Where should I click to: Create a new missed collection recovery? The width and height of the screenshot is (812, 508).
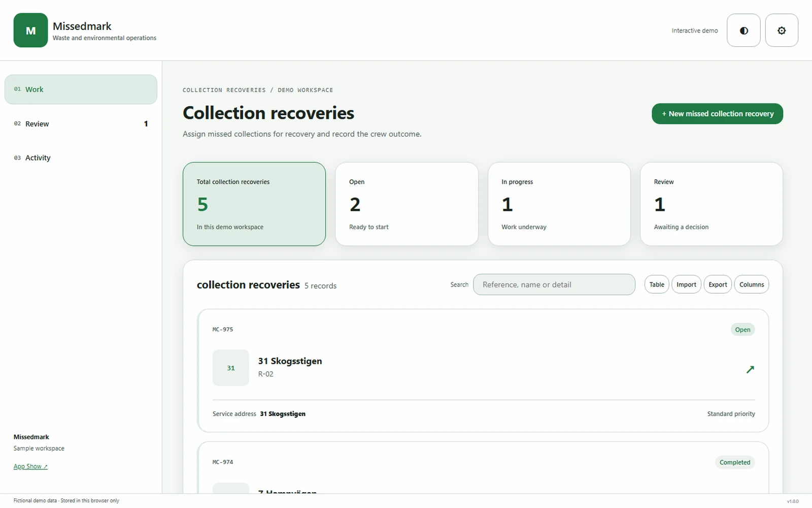coord(717,114)
